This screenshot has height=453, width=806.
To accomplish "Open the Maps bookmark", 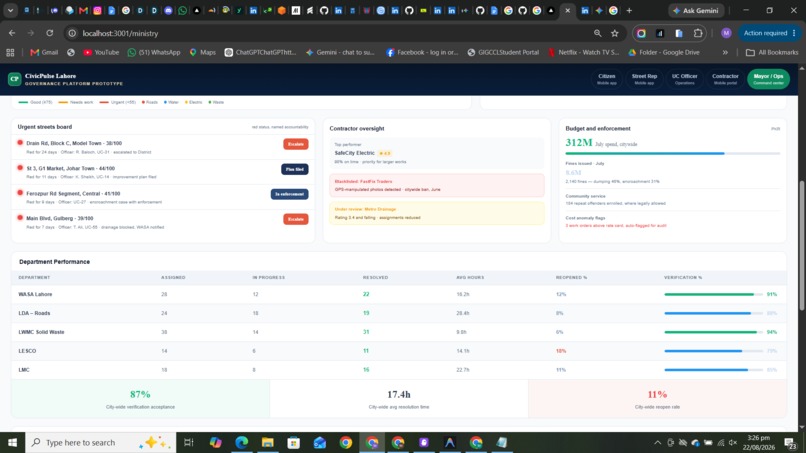I will 203,52.
